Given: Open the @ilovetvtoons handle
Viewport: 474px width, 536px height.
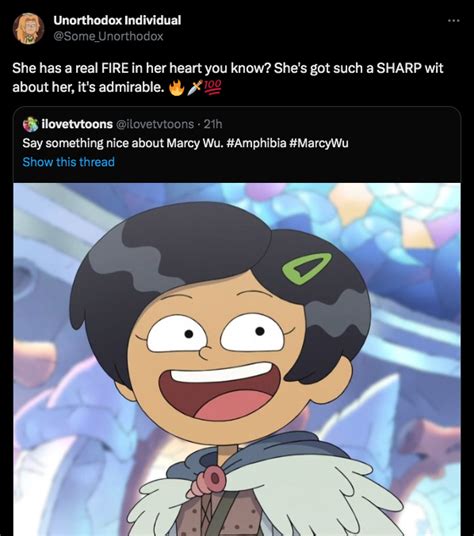Looking at the screenshot, I should coord(155,124).
